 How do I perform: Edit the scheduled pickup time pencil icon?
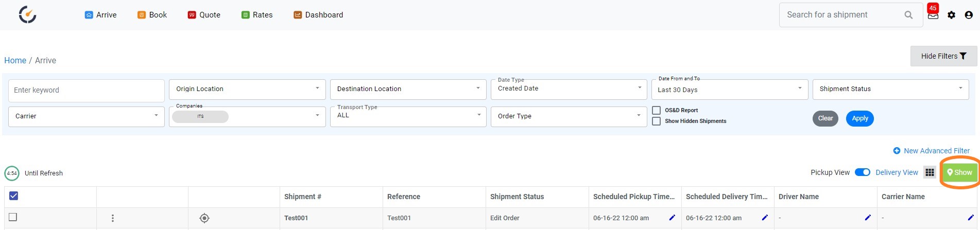click(x=672, y=218)
